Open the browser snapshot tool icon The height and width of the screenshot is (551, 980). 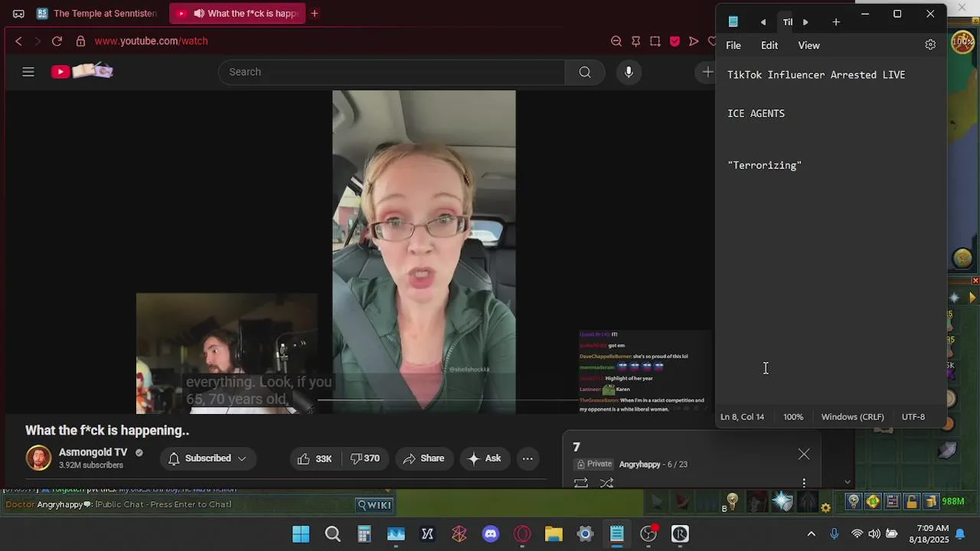655,41
